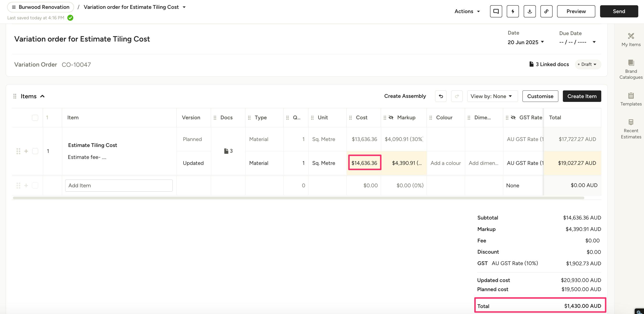Open Templates sidebar panel
Screen dimensions: 644x314
(x=631, y=99)
